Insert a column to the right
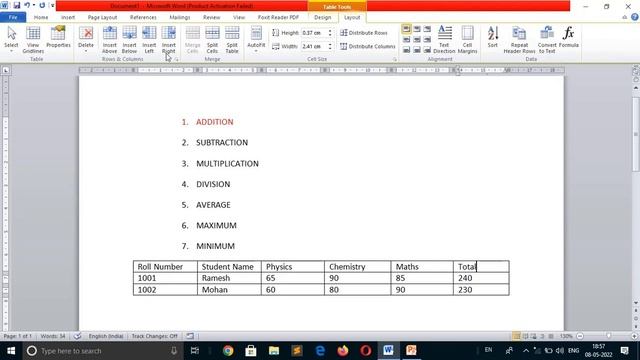Image resolution: width=640 pixels, height=360 pixels. tap(169, 39)
